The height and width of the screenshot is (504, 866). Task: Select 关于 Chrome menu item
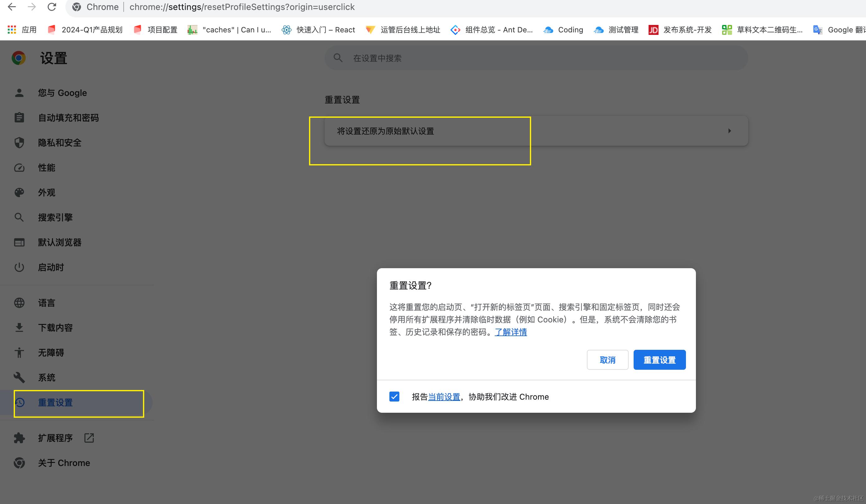click(x=64, y=463)
